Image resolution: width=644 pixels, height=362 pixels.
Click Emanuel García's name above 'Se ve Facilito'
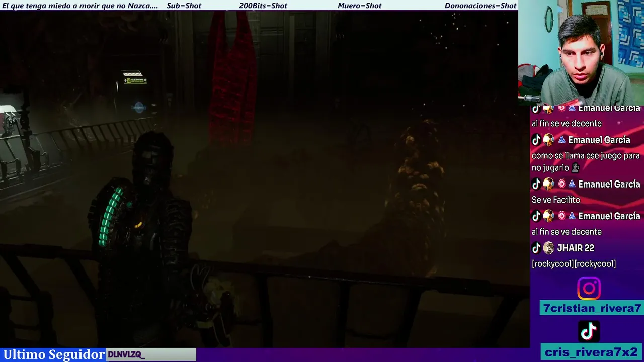609,184
